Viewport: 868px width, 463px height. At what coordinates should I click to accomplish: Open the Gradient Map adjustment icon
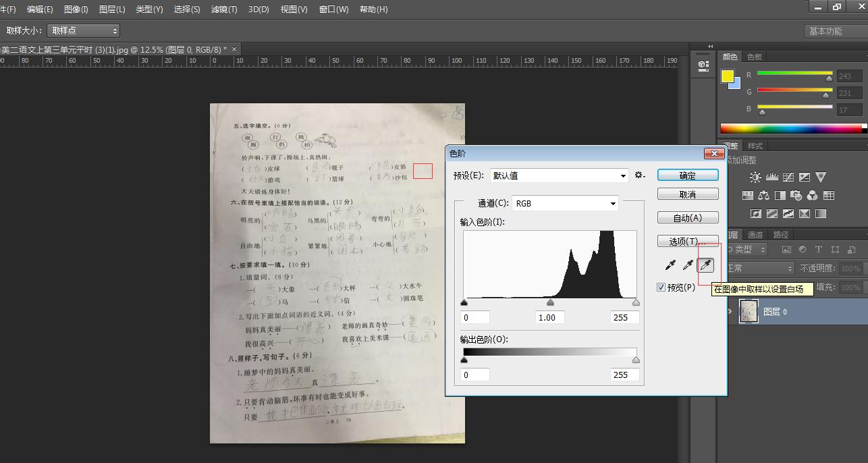coord(820,213)
